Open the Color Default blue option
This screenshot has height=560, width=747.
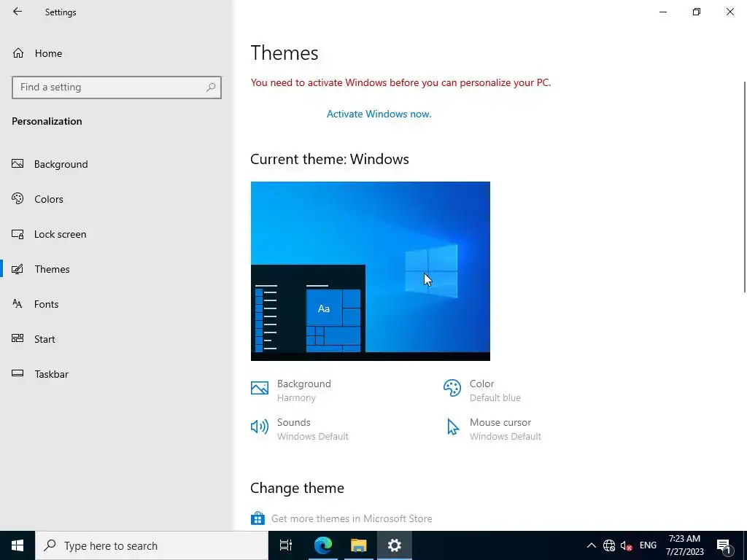coord(495,391)
